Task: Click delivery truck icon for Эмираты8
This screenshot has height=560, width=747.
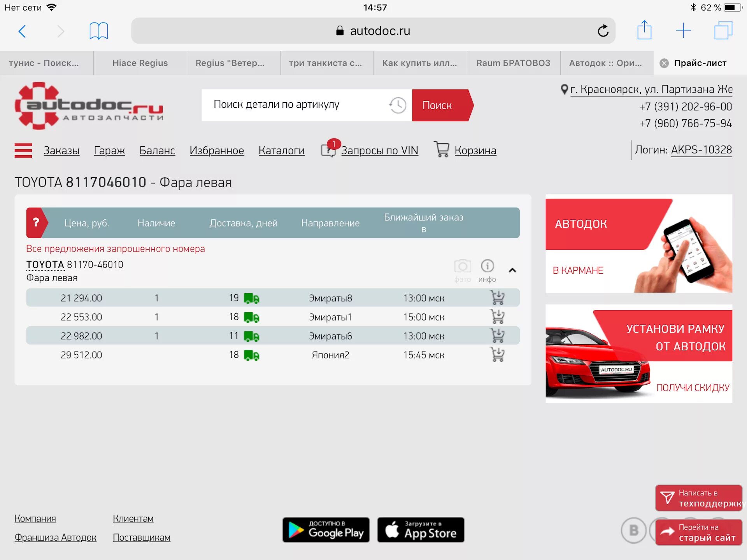Action: 251,298
